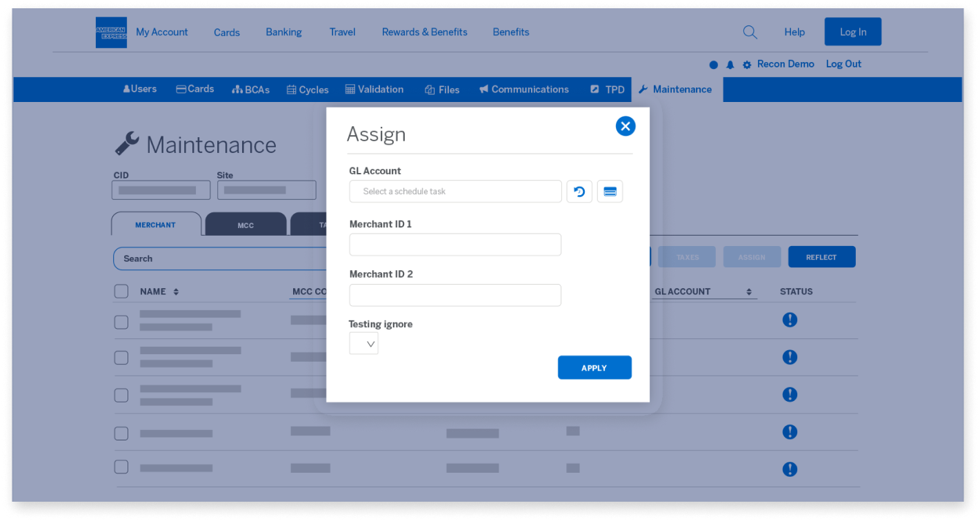
Task: Toggle the select-all checkbox beside NAME
Action: pos(121,292)
